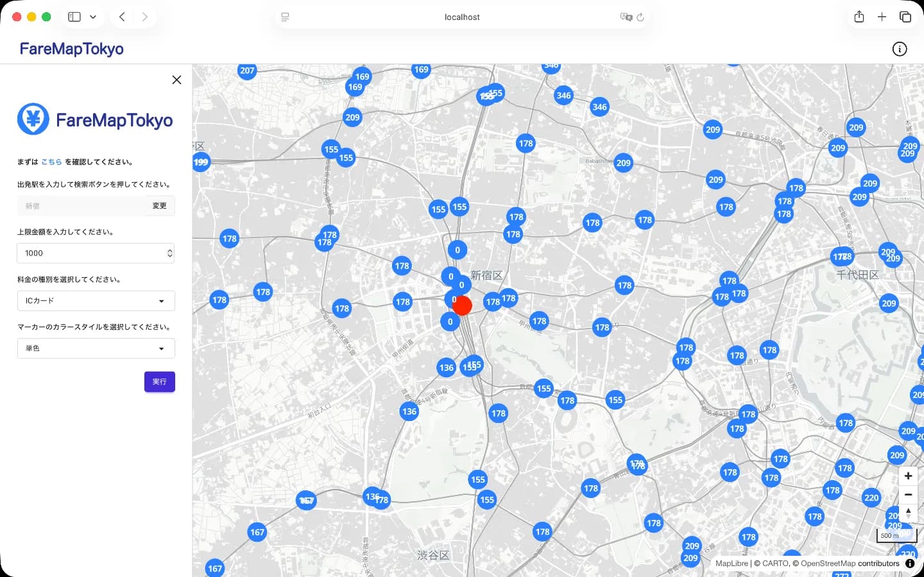Open the 単色 marker color style dropdown

tap(96, 348)
